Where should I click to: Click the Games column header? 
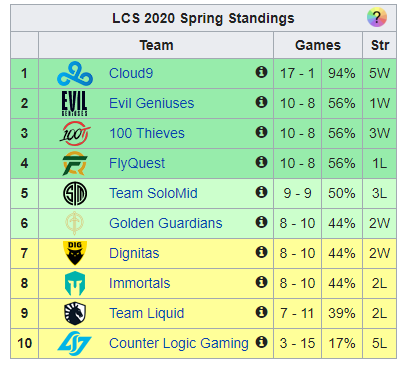click(x=318, y=45)
